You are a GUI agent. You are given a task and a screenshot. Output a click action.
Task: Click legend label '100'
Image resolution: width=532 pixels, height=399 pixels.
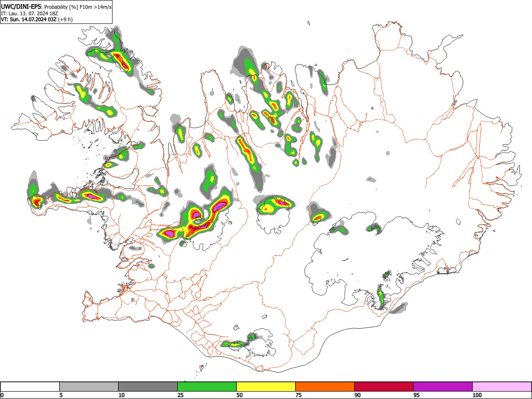[477, 395]
